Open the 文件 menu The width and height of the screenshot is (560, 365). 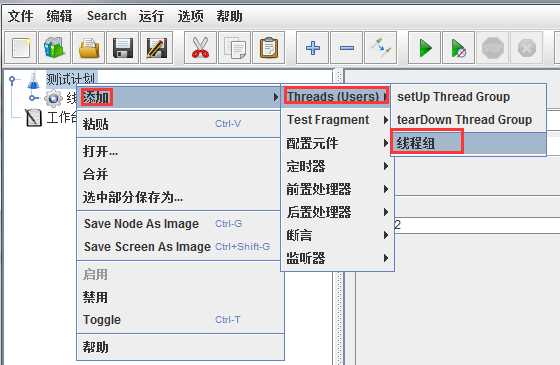pos(21,16)
